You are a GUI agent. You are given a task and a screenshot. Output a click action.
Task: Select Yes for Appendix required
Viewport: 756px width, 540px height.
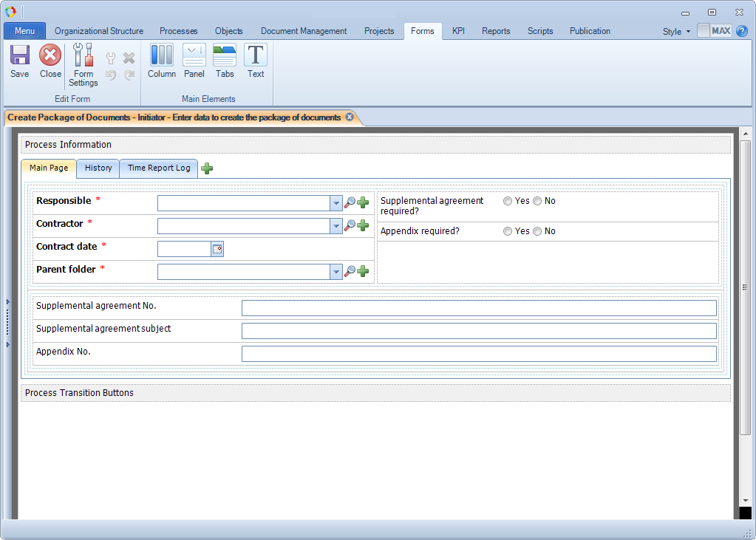point(508,231)
